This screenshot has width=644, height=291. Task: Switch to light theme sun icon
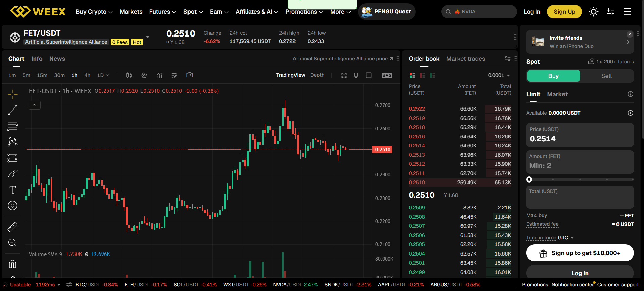(594, 12)
